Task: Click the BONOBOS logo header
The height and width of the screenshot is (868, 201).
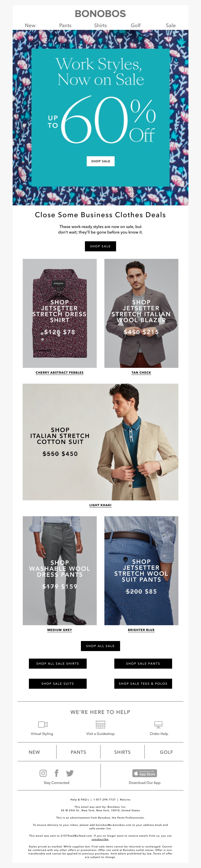Action: pyautogui.click(x=100, y=14)
